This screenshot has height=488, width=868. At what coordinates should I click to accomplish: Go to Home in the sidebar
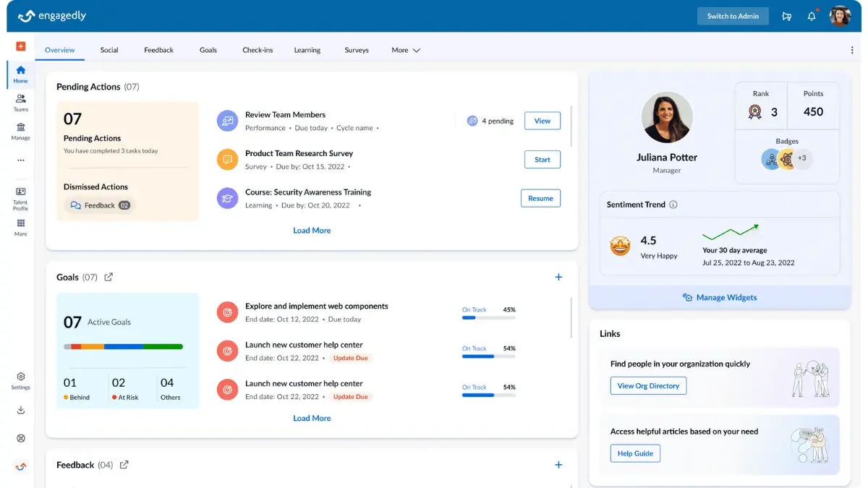tap(20, 74)
